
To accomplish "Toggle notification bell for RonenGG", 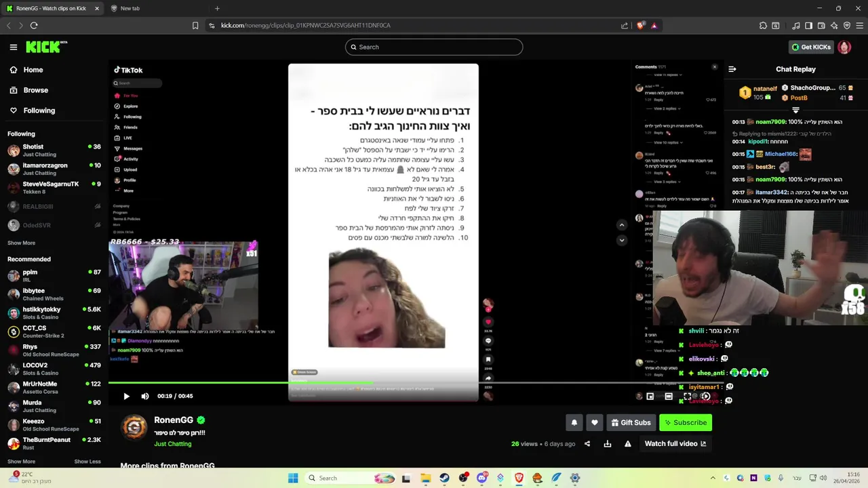I will click(574, 422).
